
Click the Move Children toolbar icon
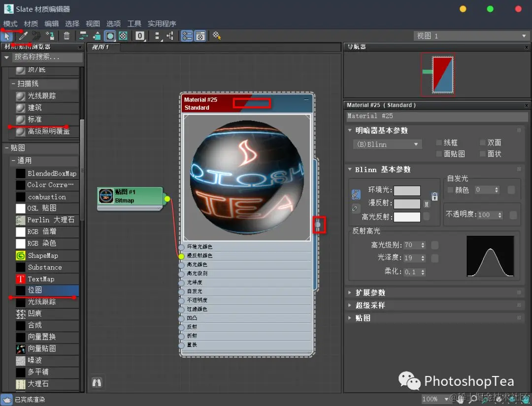[x=83, y=35]
